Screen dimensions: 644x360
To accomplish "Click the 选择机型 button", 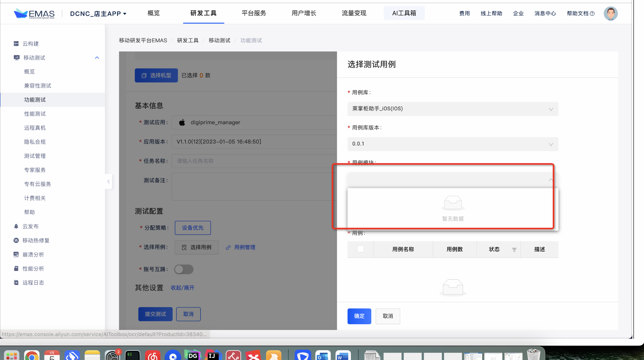I will [x=156, y=75].
